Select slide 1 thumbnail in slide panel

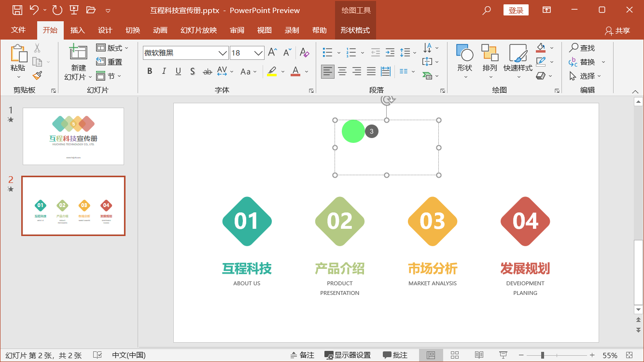tap(73, 136)
